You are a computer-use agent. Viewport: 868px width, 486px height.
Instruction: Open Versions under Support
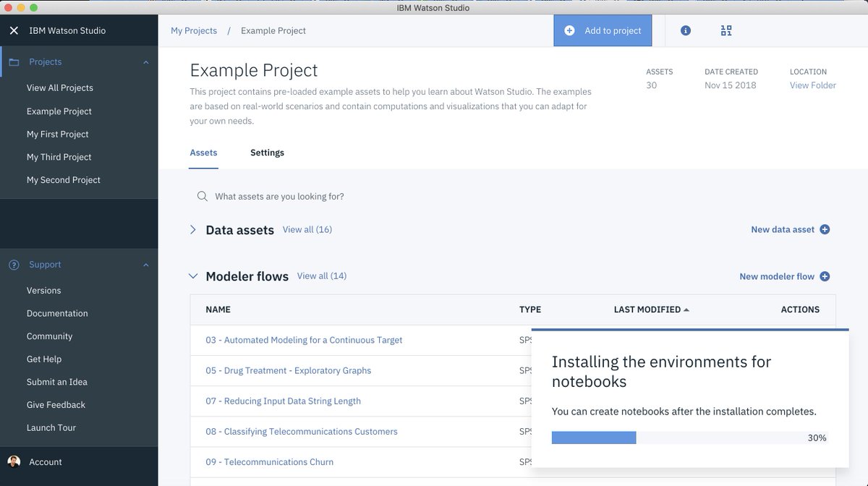click(x=44, y=291)
